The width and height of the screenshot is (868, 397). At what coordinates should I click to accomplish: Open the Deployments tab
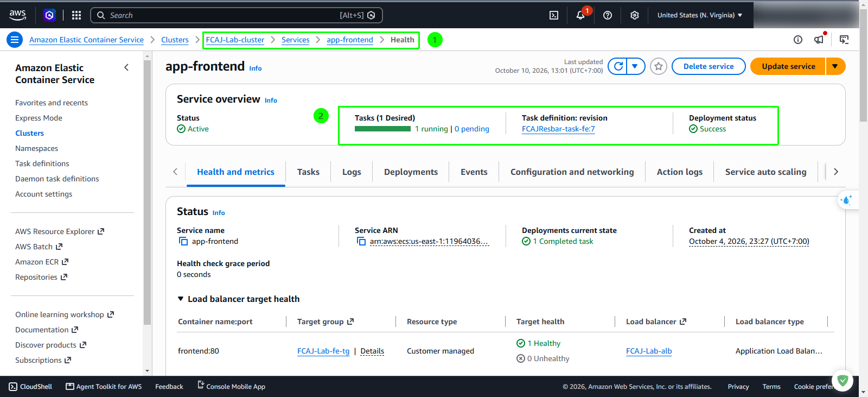click(411, 172)
